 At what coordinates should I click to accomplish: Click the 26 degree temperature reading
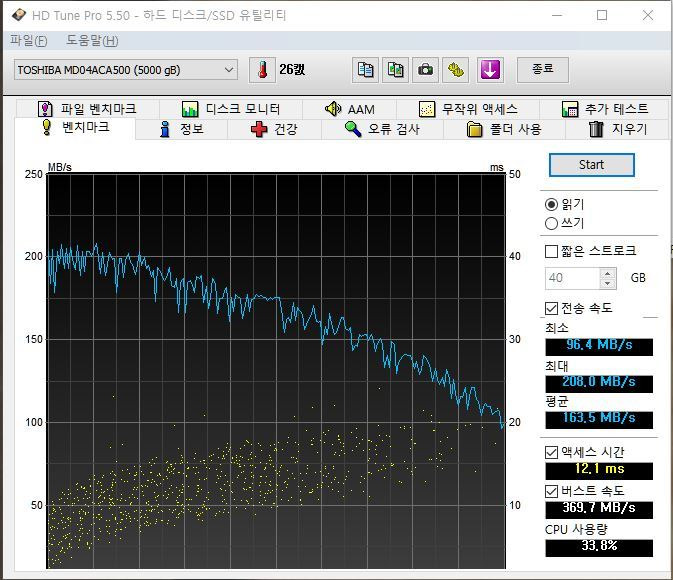click(292, 70)
